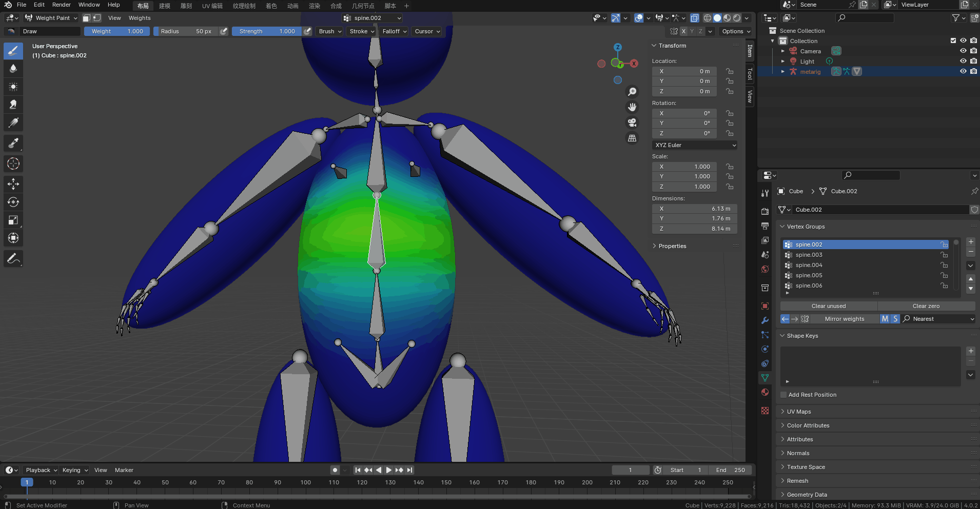Pin the properties editor context

[x=974, y=191]
